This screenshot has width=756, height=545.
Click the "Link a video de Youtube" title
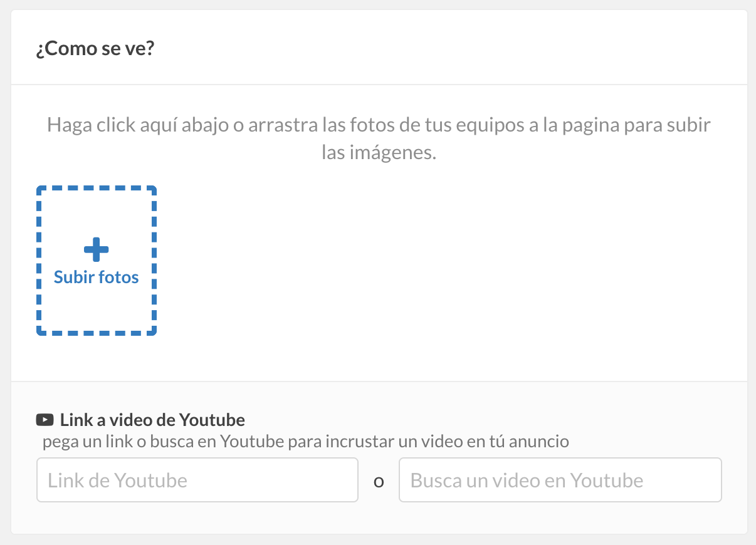[152, 420]
